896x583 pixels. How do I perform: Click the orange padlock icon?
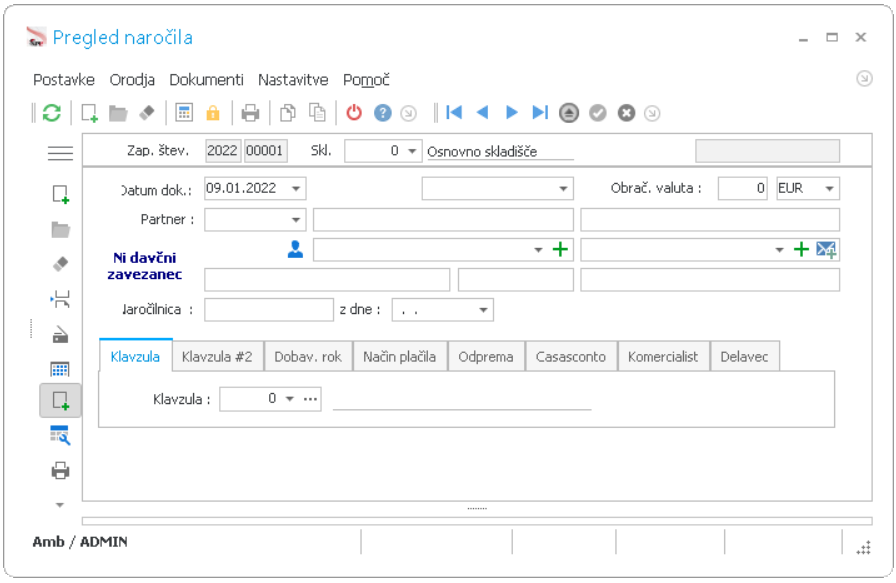coord(213,113)
